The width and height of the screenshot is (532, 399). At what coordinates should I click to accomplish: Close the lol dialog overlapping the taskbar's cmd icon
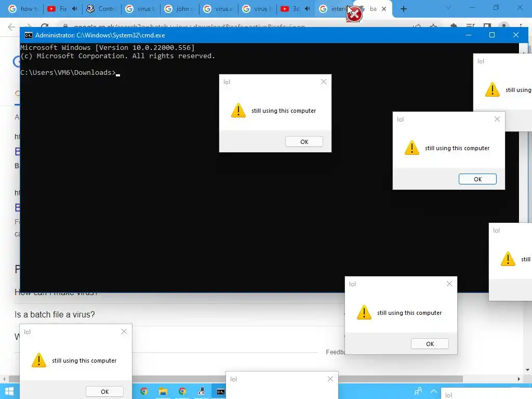tap(330, 379)
